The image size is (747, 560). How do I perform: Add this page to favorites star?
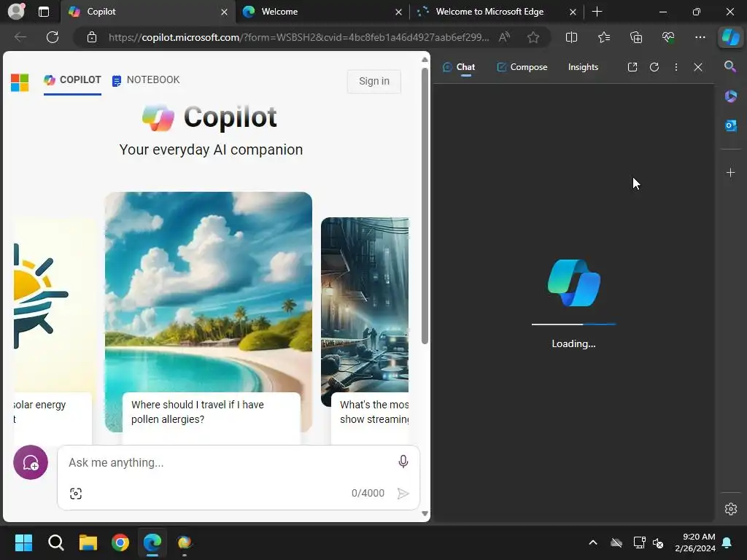coord(533,37)
